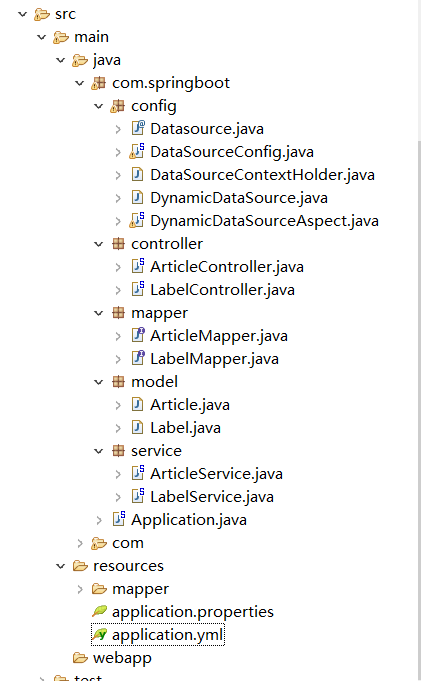Click the application.yml leaf icon

pyautogui.click(x=99, y=635)
